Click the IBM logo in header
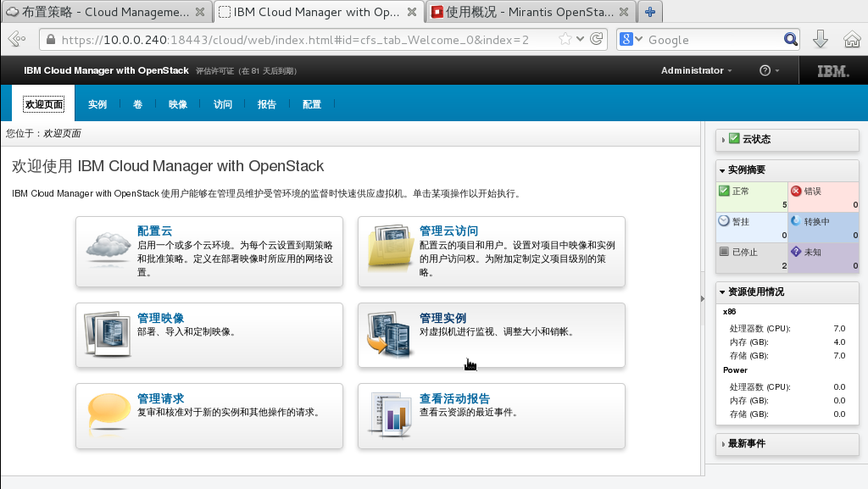Image resolution: width=868 pixels, height=489 pixels. coord(833,71)
